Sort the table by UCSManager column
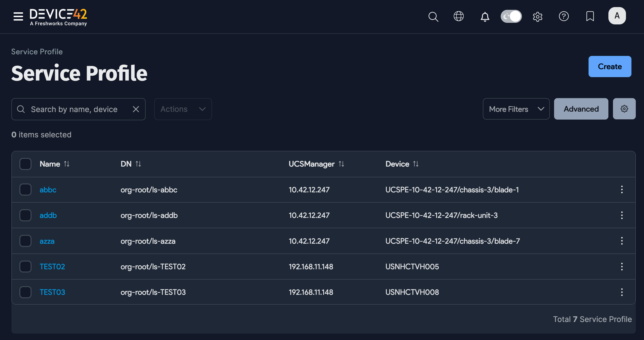This screenshot has height=340, width=644. 342,164
